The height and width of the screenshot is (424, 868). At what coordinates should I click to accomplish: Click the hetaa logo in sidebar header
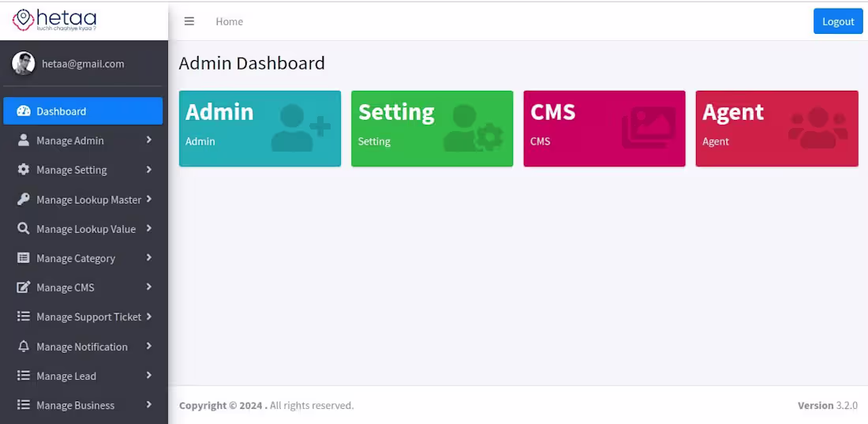(x=55, y=20)
